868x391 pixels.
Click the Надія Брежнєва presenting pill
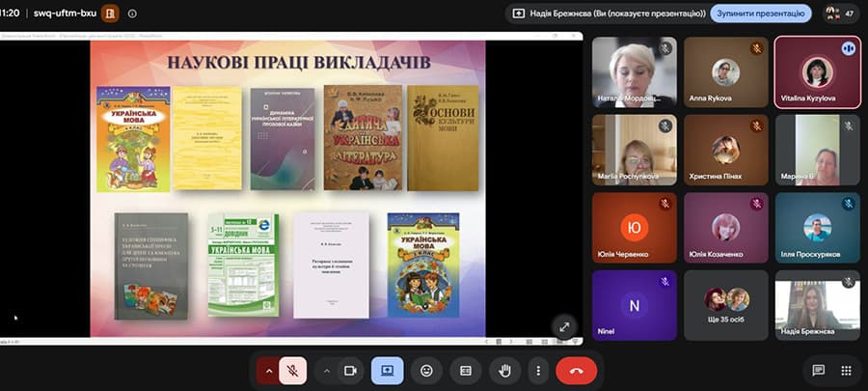pyautogui.click(x=608, y=14)
